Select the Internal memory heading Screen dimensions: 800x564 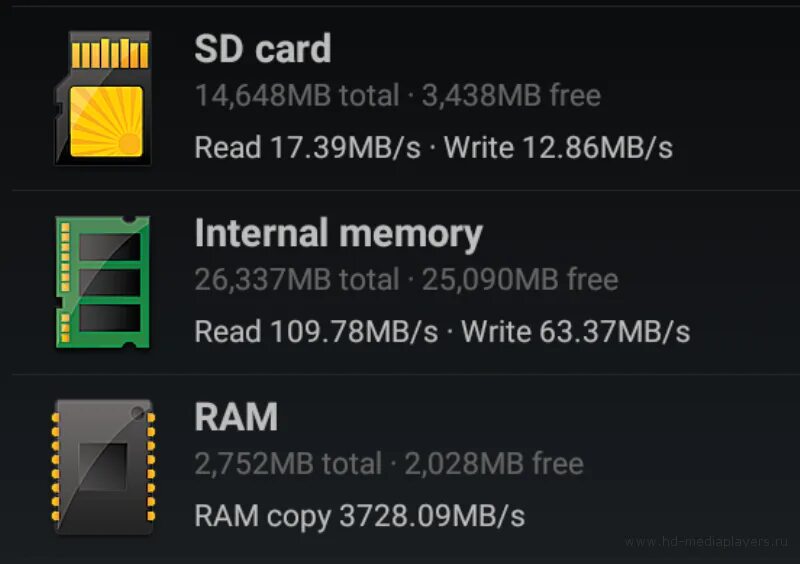click(x=338, y=234)
